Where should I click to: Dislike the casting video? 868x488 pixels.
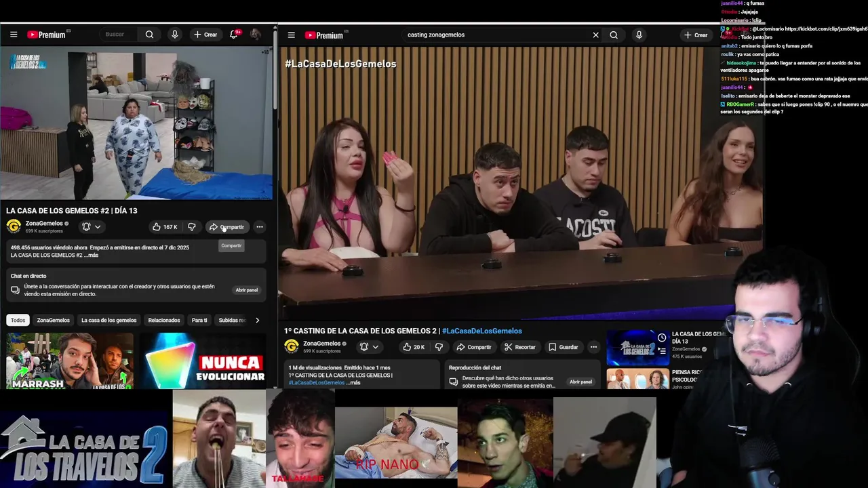tap(439, 347)
